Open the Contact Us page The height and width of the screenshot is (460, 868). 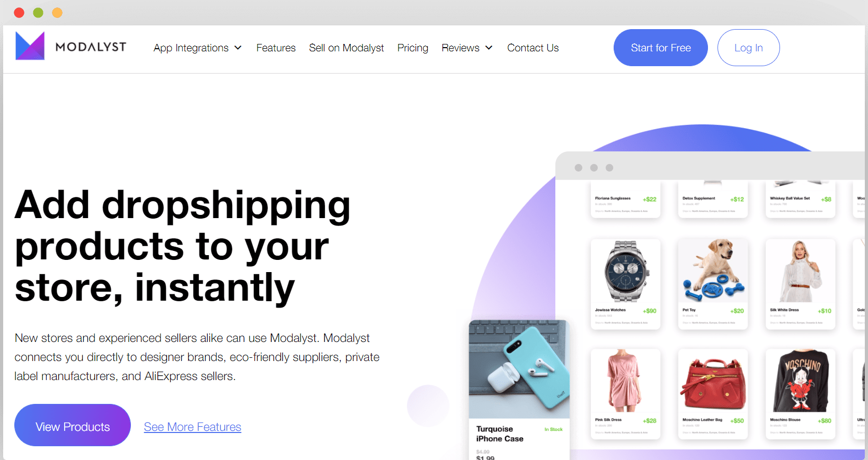(533, 48)
